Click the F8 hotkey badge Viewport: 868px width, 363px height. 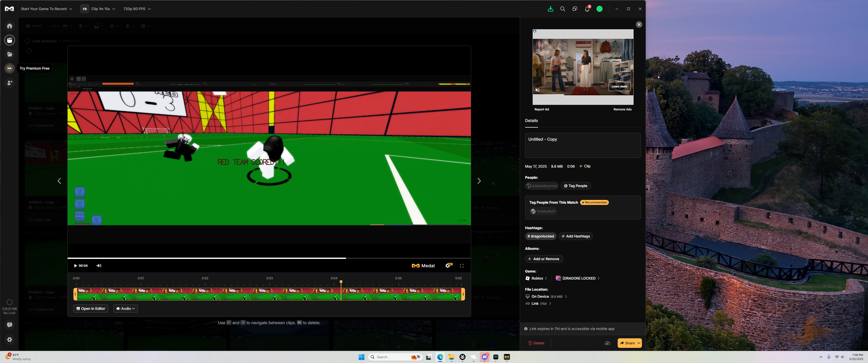[x=85, y=9]
